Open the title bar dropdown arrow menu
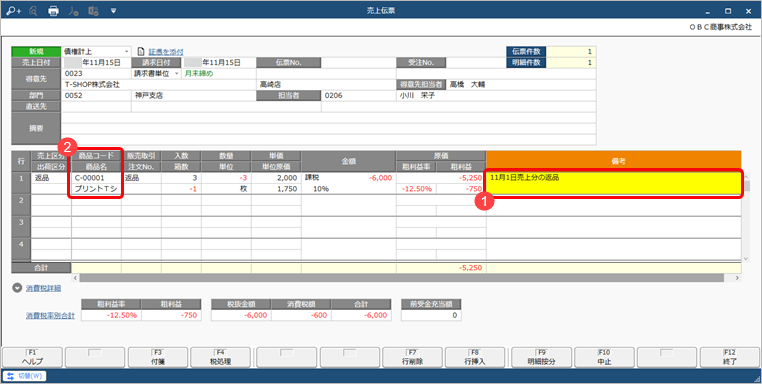 (113, 10)
